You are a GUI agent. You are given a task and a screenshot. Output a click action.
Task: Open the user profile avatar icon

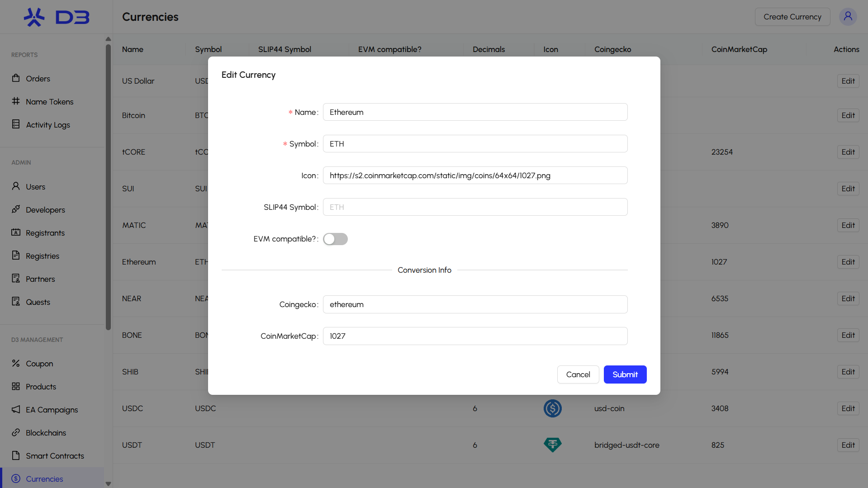coord(848,17)
